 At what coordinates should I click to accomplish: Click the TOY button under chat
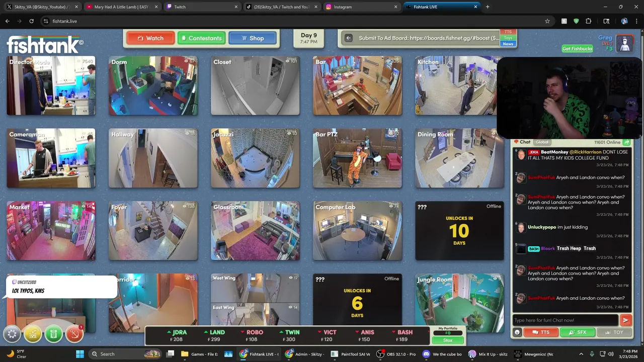[x=614, y=332]
